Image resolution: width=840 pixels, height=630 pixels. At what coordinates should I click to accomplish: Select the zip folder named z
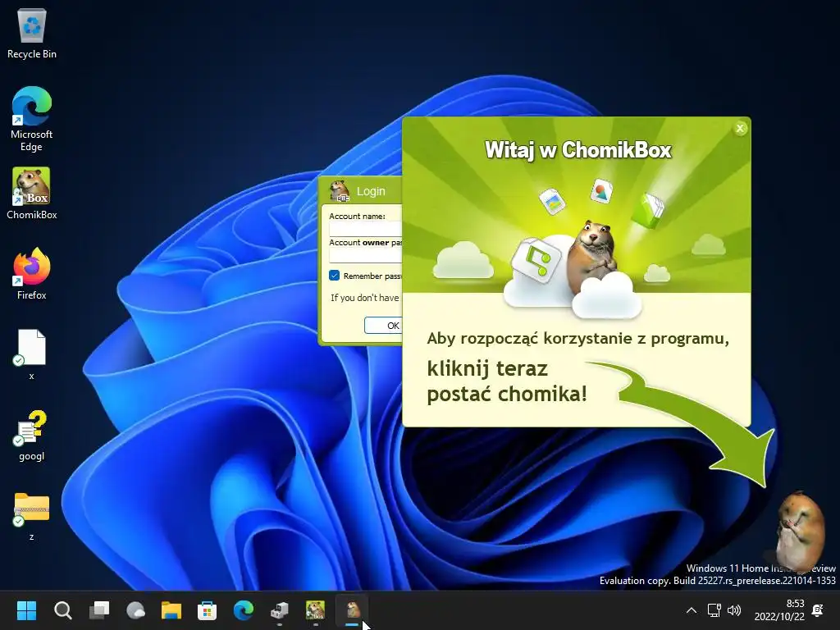point(32,516)
